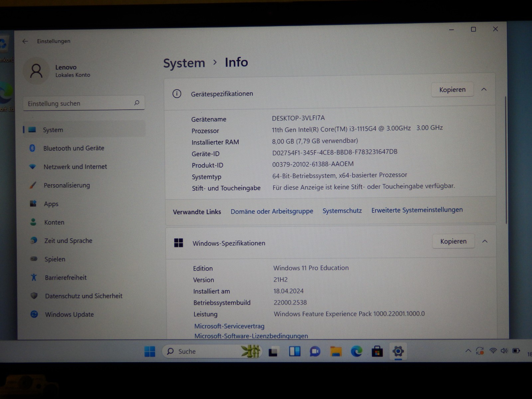Click the battery icon in the tray
Image resolution: width=532 pixels, height=399 pixels.
(516, 351)
